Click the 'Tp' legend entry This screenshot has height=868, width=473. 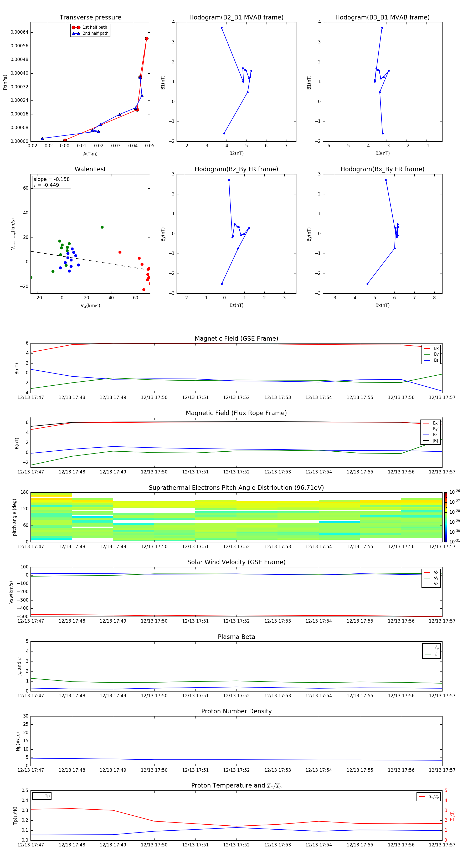(42, 796)
